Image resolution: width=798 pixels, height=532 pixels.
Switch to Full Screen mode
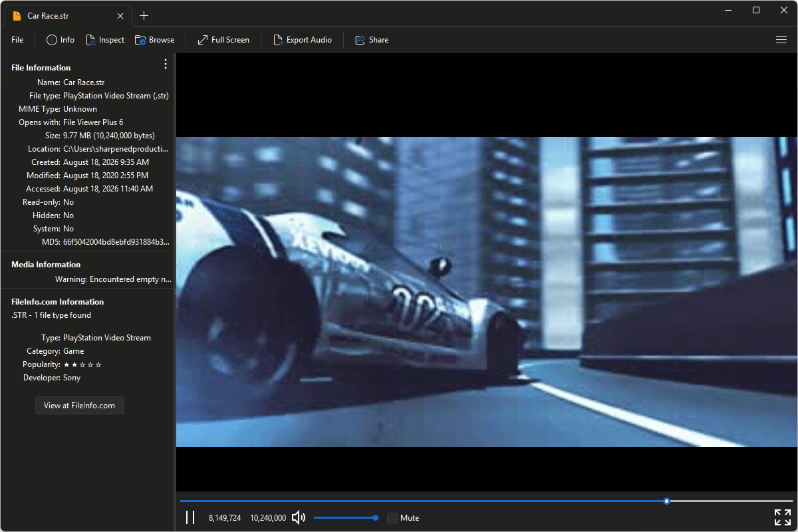click(223, 40)
